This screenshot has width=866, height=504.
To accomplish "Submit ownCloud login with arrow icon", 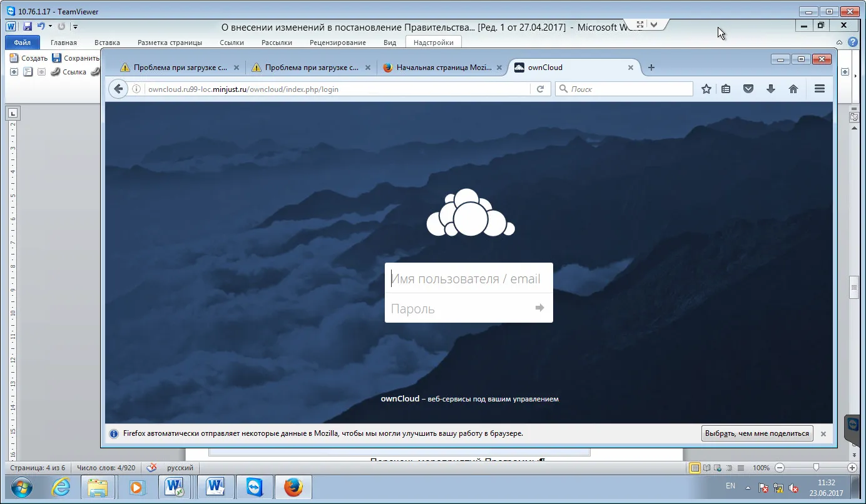I will [540, 308].
